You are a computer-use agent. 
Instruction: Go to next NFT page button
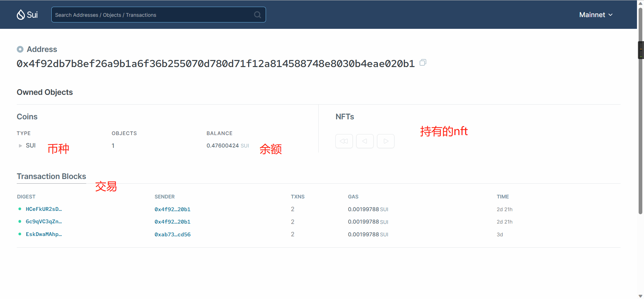[x=386, y=141]
